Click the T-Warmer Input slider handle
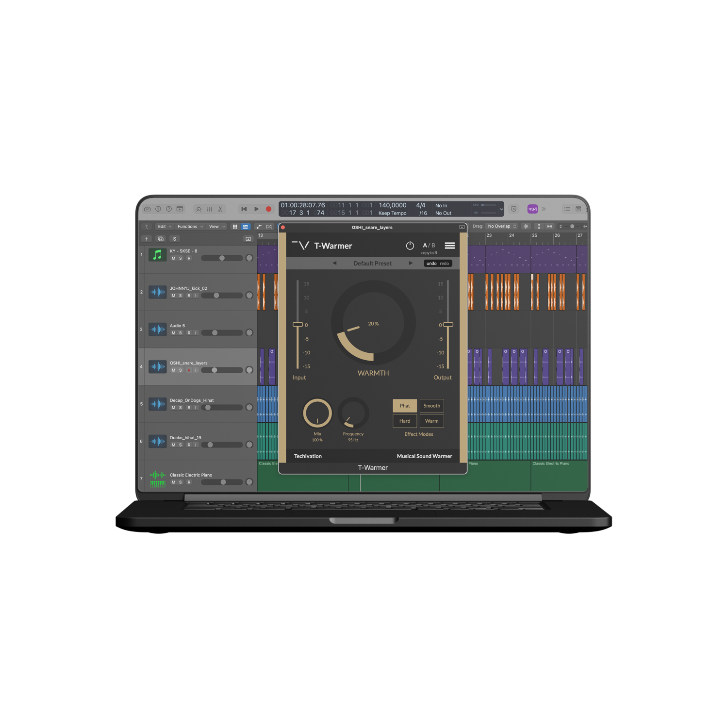 click(298, 325)
